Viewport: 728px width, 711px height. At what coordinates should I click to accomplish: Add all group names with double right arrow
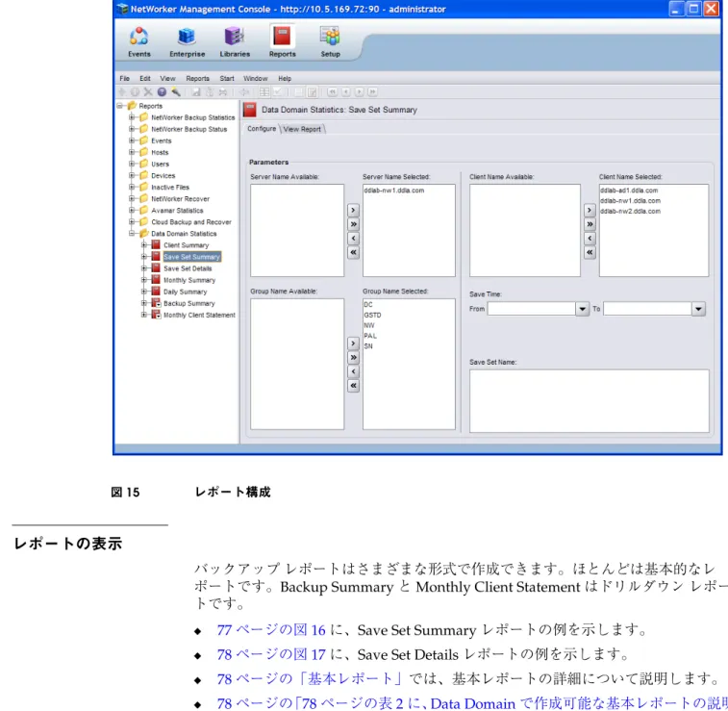tap(353, 358)
